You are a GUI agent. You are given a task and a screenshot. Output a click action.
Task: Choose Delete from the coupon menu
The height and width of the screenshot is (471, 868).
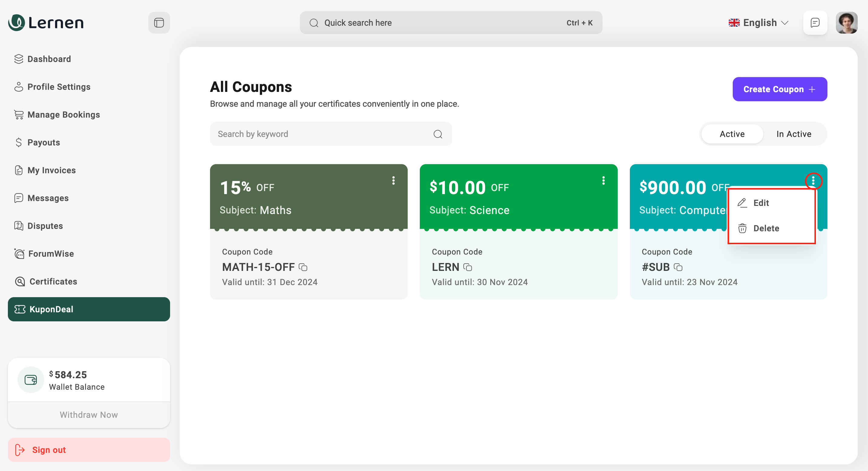(766, 228)
